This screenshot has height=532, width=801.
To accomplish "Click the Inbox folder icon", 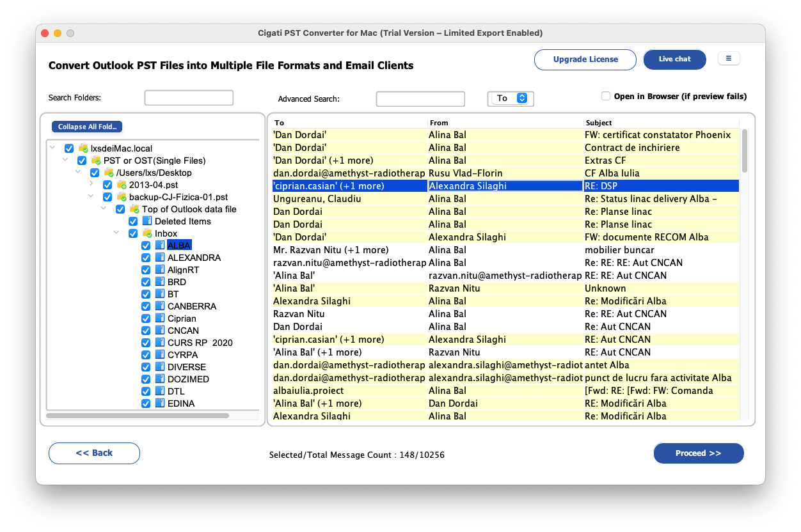I will pos(147,233).
